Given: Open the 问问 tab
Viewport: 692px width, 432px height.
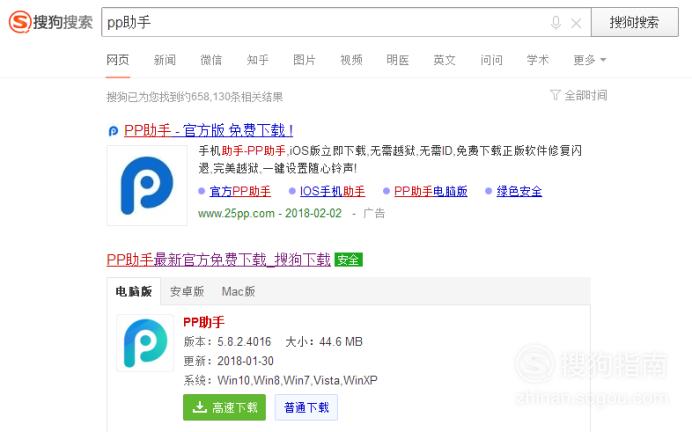Looking at the screenshot, I should [x=491, y=60].
